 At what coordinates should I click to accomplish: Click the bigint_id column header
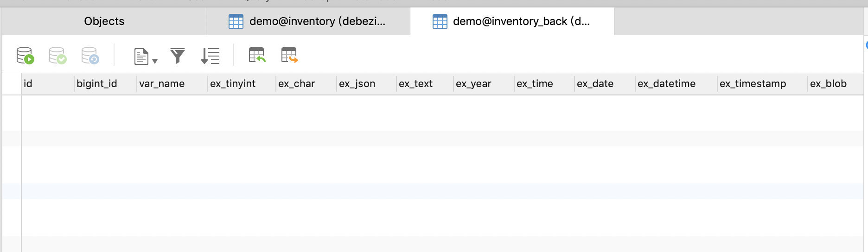[x=97, y=84]
